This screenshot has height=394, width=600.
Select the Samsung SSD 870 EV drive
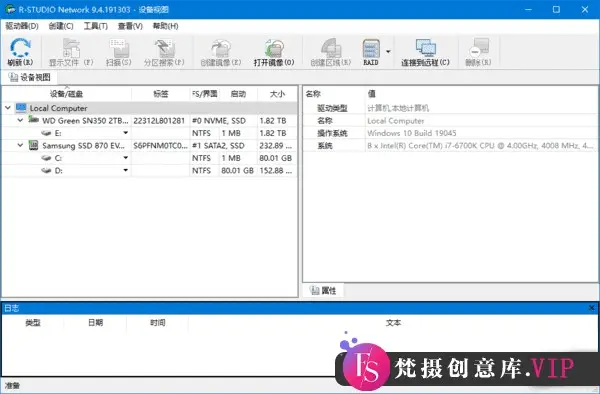150,145
